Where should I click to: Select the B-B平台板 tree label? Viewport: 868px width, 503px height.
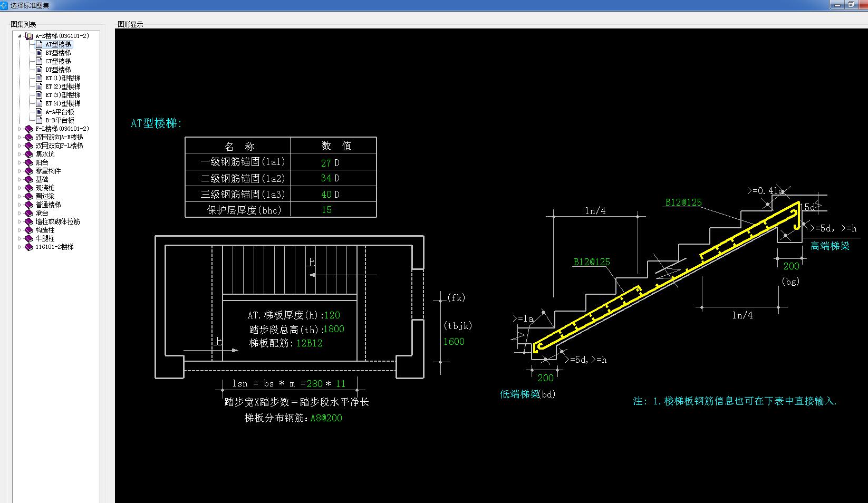(x=60, y=120)
